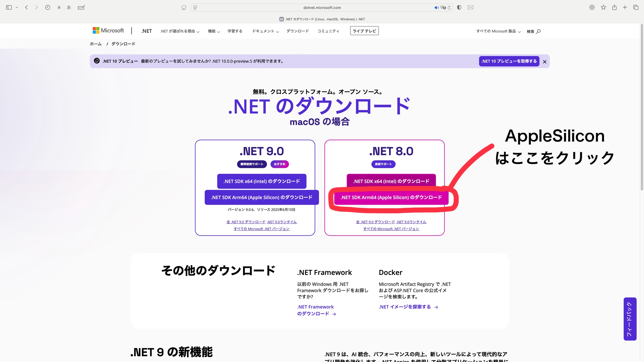Open .NET 9.0ランタイム link in .NET 8.0 card
644x362 pixels.
pos(411,222)
